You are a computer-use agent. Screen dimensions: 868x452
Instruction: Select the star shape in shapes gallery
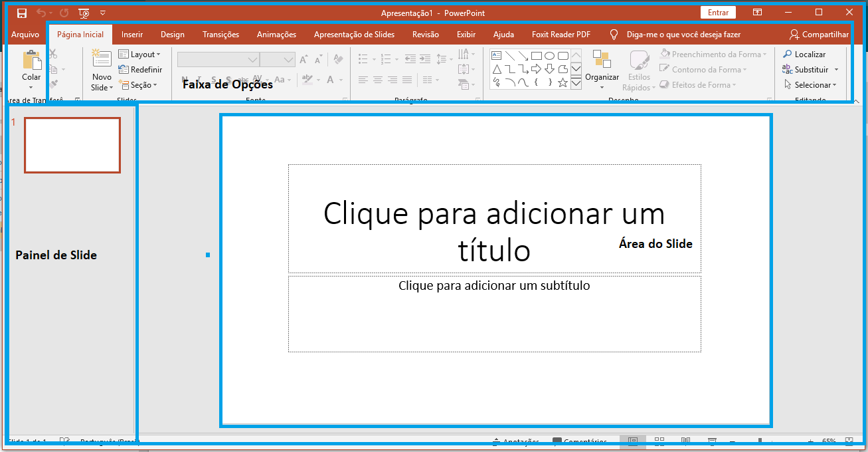click(563, 83)
